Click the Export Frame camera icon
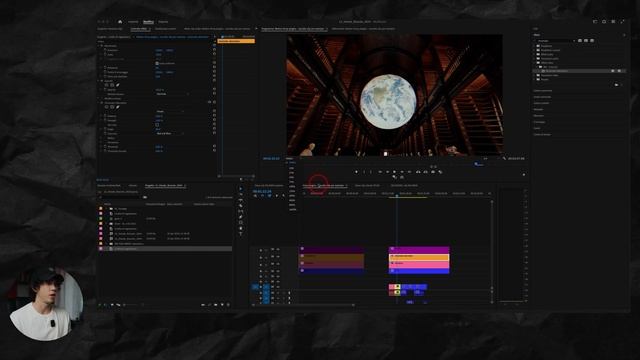Image resolution: width=640 pixels, height=360 pixels. coord(433,172)
